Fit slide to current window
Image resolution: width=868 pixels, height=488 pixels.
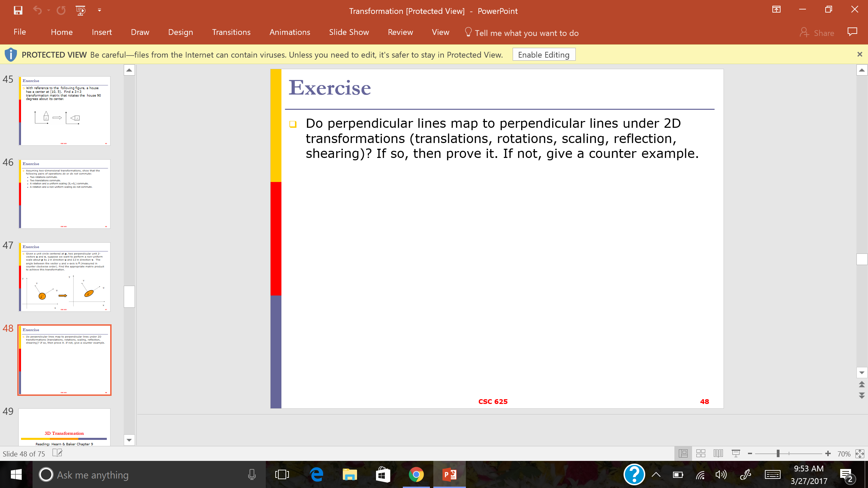tap(860, 453)
